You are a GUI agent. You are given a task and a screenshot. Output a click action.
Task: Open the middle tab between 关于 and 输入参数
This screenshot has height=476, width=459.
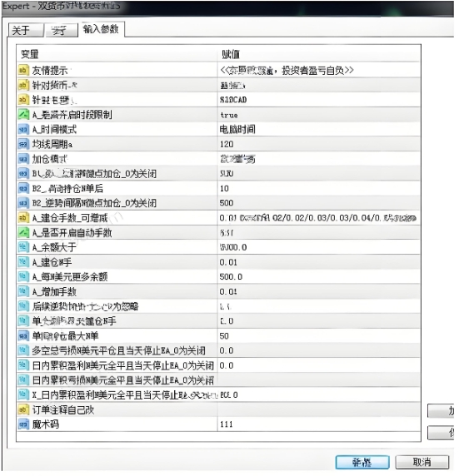(x=61, y=31)
